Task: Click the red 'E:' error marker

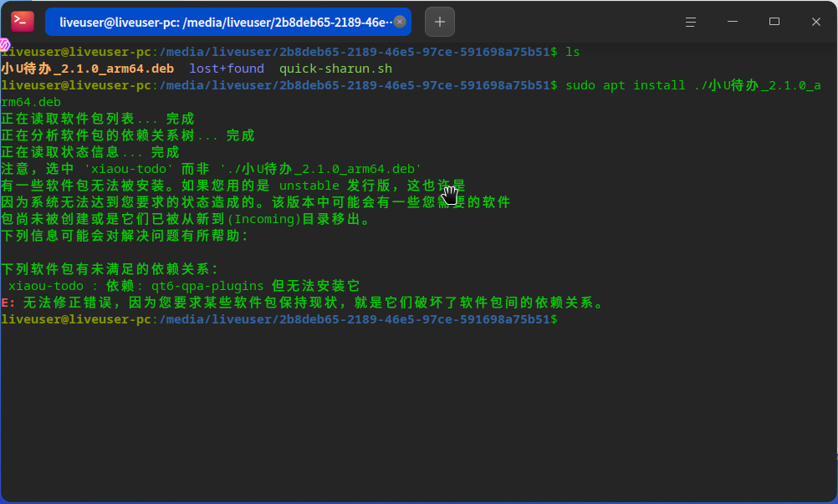Action: coord(8,303)
